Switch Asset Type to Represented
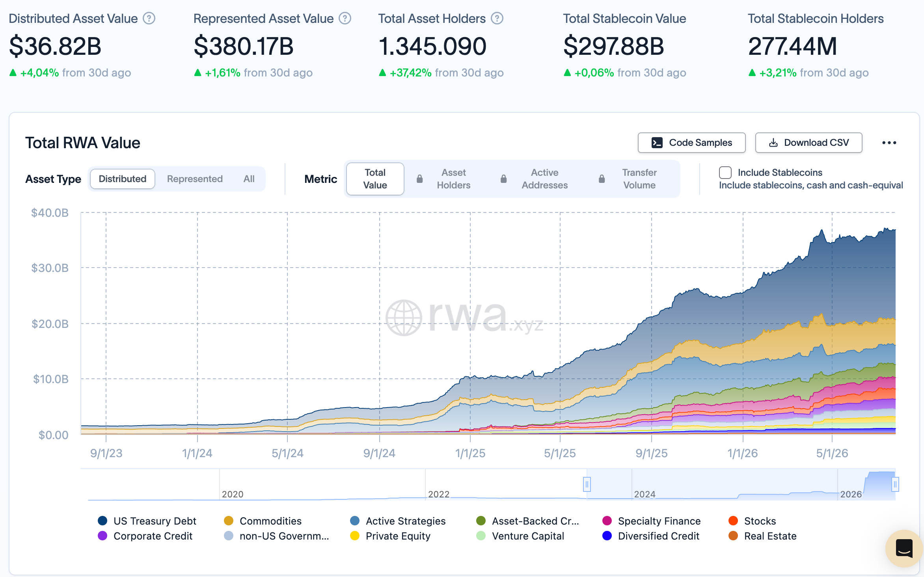 click(195, 179)
